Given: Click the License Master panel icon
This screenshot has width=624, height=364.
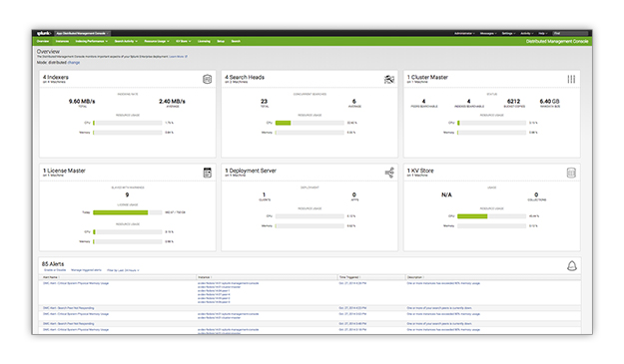Looking at the screenshot, I should (208, 173).
